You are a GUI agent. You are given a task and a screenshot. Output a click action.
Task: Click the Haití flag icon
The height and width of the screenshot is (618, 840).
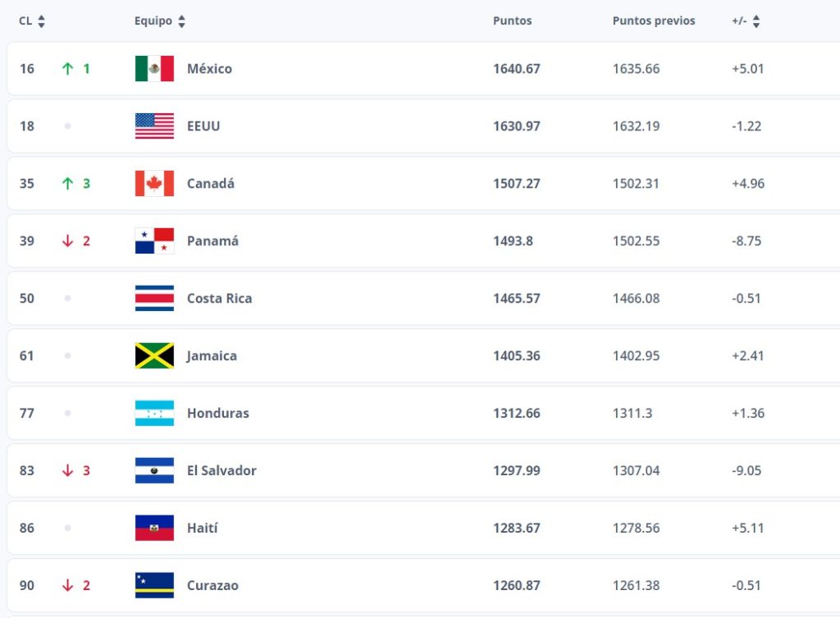click(154, 528)
